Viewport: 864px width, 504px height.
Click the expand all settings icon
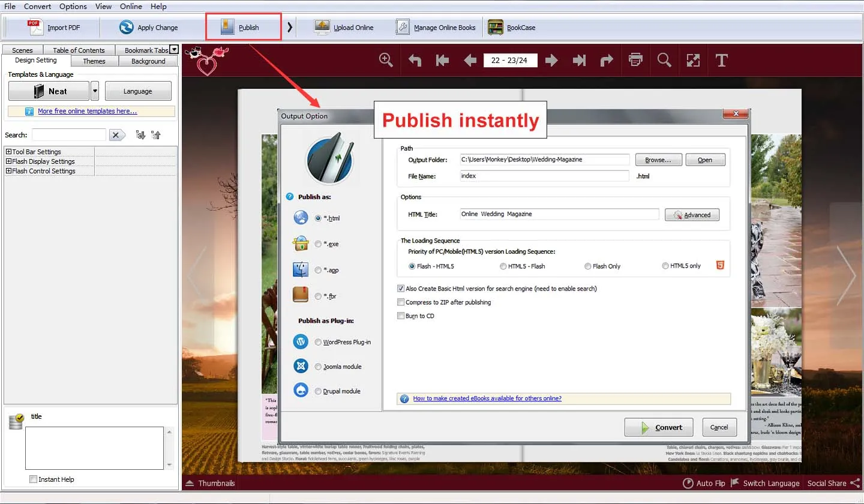[x=140, y=135]
